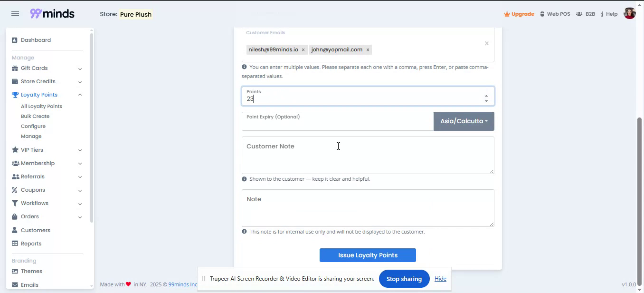This screenshot has width=644, height=293.
Task: Click the VIP Tiers star icon
Action: pos(15,150)
